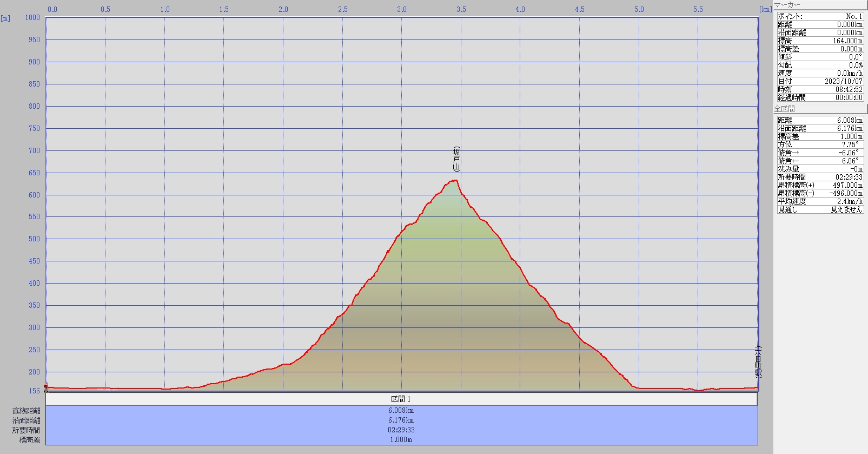Click the 方位 7.75° row

(x=820, y=144)
